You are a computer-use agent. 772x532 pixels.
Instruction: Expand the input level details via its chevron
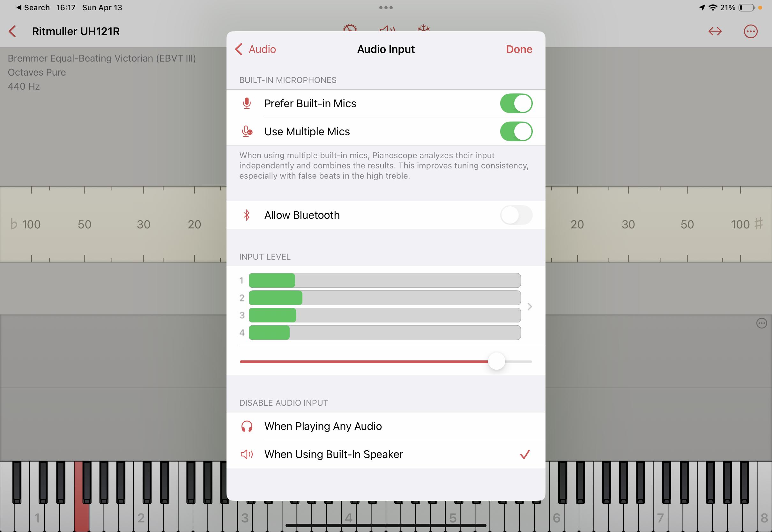click(530, 306)
